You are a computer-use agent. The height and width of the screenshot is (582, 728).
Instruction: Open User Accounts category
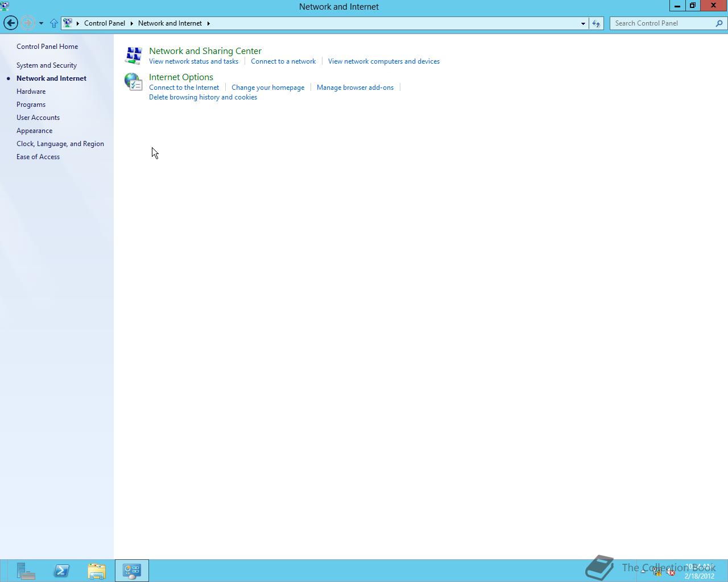38,118
